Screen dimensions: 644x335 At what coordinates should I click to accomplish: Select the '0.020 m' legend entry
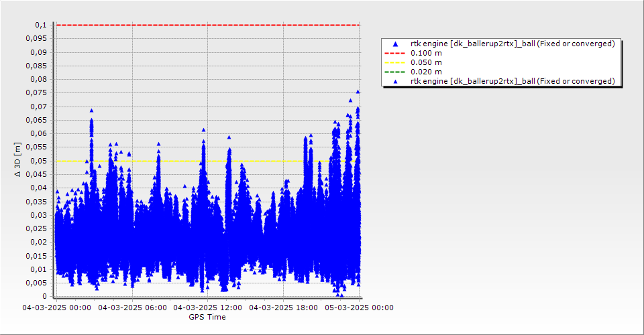point(426,72)
